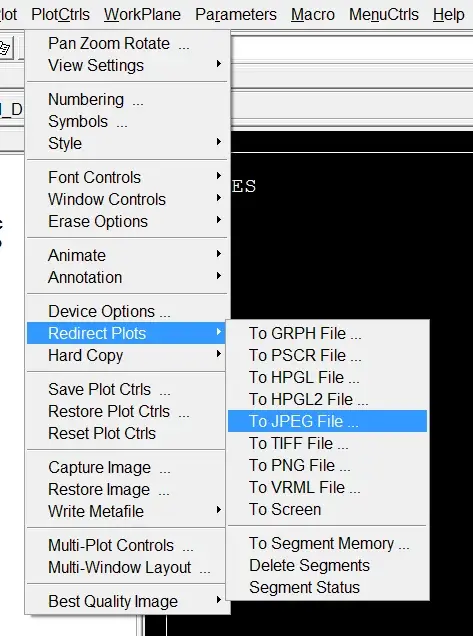Expand Best Quality Image submenu

(127, 601)
